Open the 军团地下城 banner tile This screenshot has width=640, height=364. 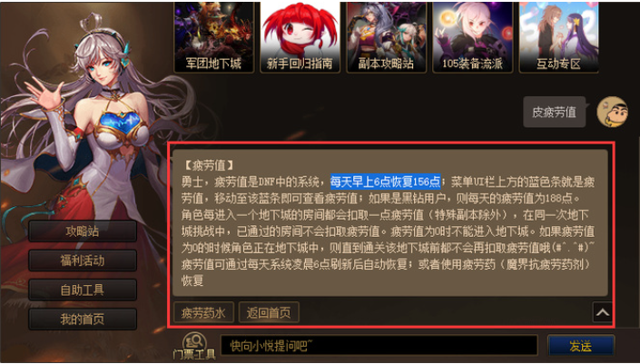tap(214, 37)
